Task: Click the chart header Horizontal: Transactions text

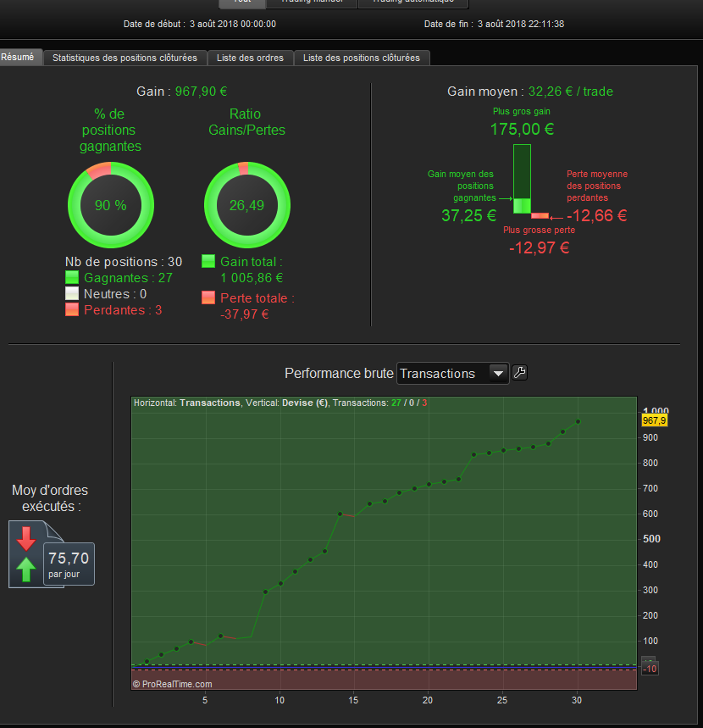Action: click(187, 403)
